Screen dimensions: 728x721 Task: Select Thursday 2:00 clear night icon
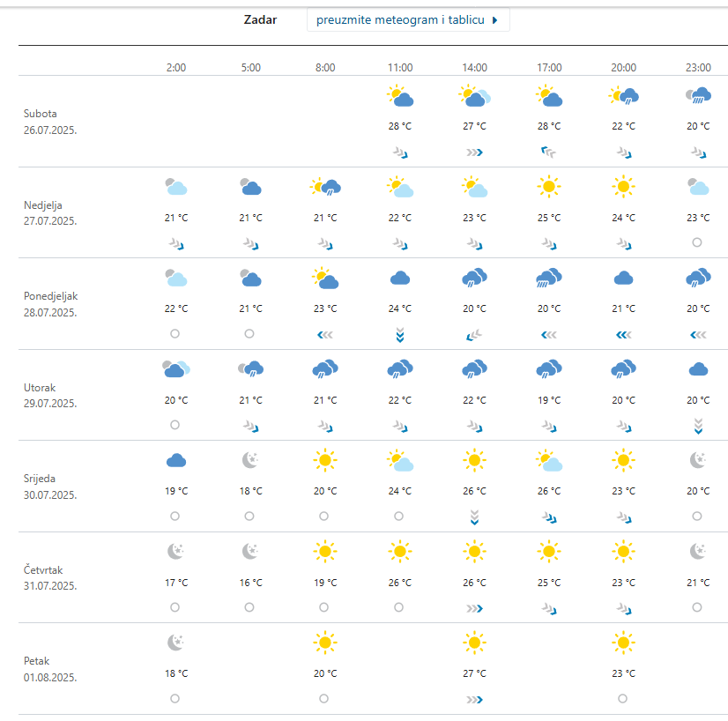176,552
